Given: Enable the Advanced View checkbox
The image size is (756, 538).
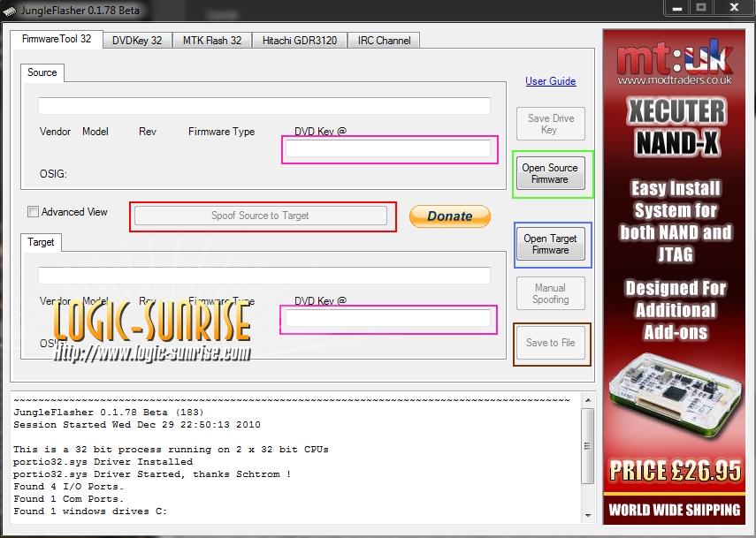Looking at the screenshot, I should tap(34, 212).
